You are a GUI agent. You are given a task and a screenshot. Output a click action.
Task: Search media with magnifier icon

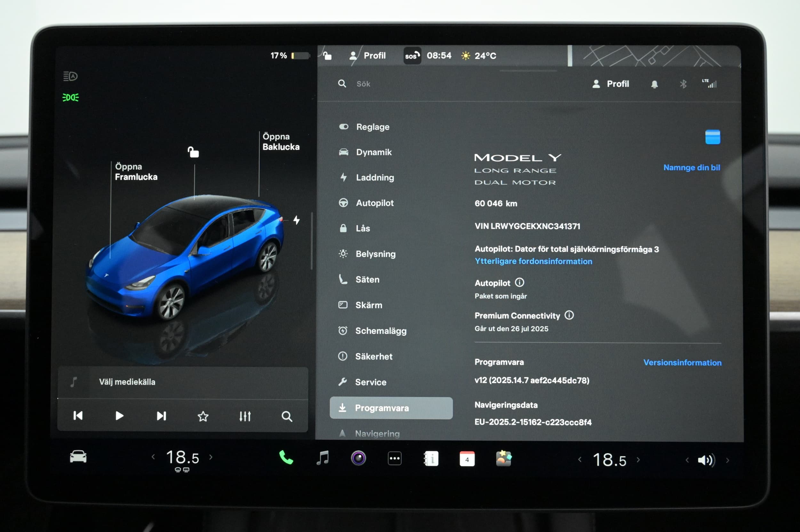(287, 416)
